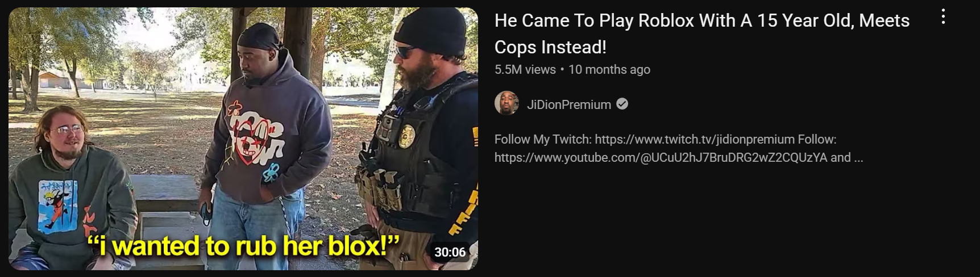Click the gold police badge on the vest
980x277 pixels.
pyautogui.click(x=406, y=136)
